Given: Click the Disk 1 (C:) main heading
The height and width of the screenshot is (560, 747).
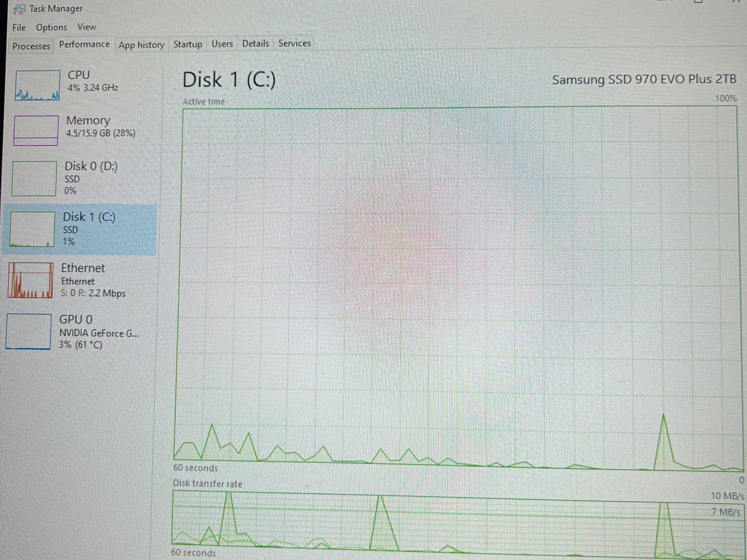Looking at the screenshot, I should pyautogui.click(x=229, y=79).
